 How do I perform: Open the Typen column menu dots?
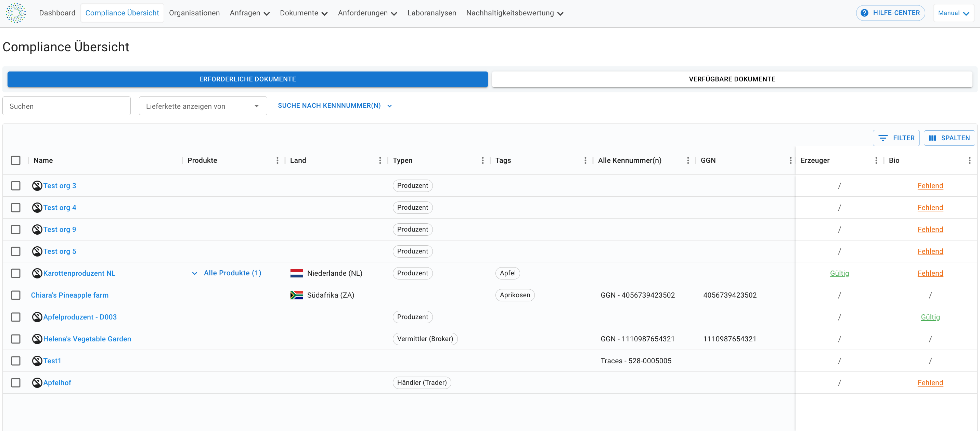coord(482,160)
